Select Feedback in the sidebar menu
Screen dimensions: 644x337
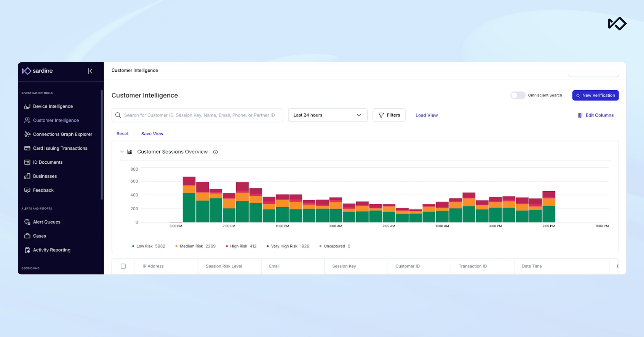[x=43, y=190]
